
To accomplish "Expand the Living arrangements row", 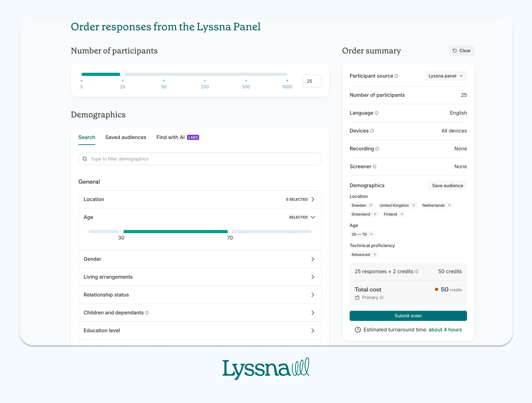I will [200, 277].
